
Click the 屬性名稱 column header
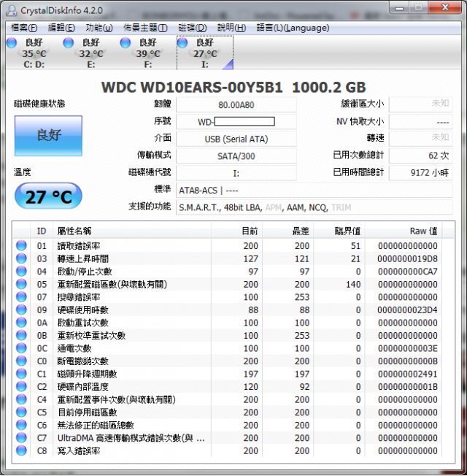(x=132, y=231)
